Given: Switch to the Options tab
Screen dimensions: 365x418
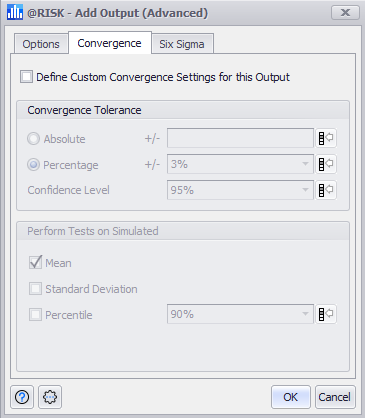Looking at the screenshot, I should point(41,44).
